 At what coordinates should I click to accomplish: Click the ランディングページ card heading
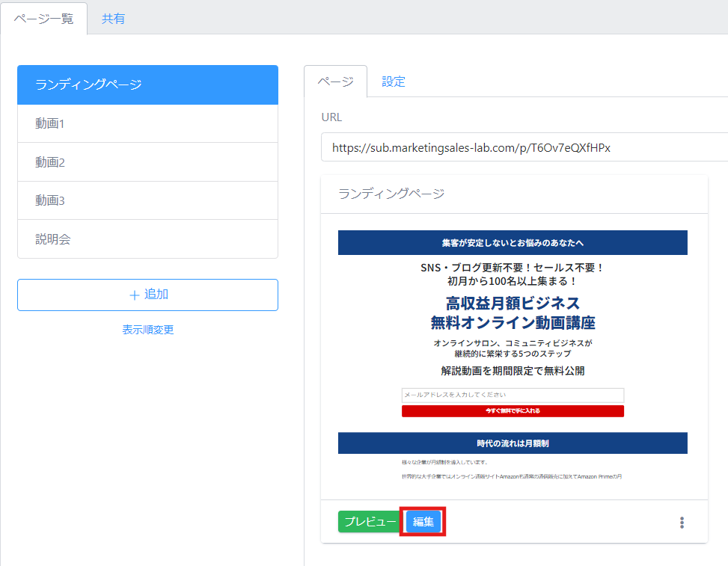coord(391,194)
